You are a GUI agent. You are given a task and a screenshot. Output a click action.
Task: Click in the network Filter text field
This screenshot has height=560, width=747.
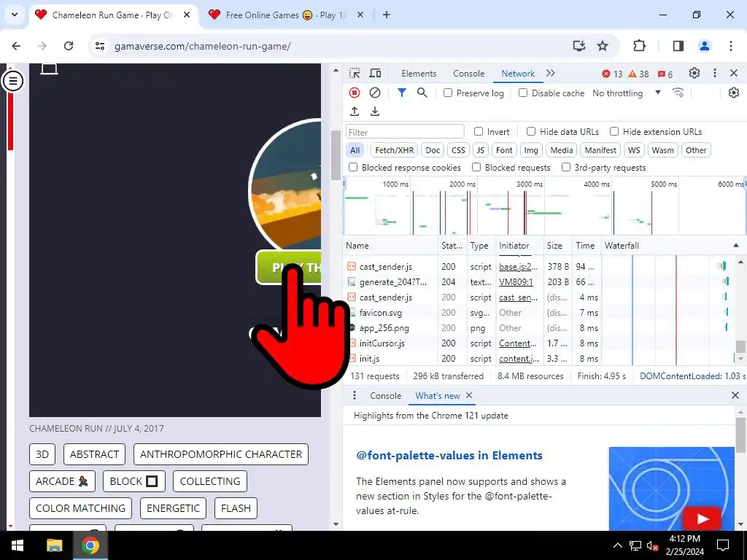pyautogui.click(x=405, y=132)
